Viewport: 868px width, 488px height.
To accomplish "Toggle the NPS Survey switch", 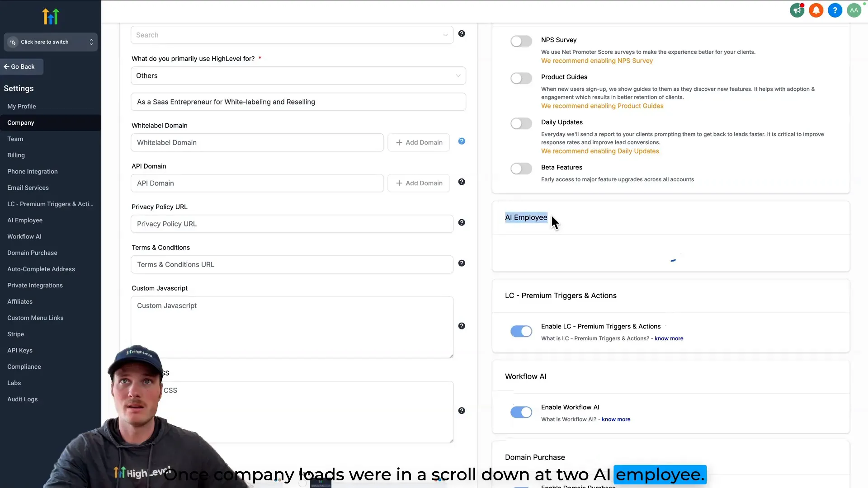I will point(521,41).
